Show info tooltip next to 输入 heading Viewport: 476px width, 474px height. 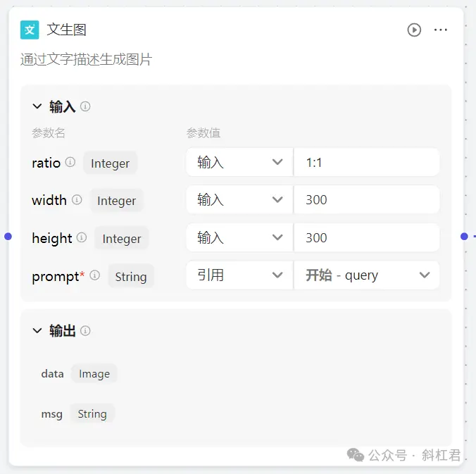[85, 106]
